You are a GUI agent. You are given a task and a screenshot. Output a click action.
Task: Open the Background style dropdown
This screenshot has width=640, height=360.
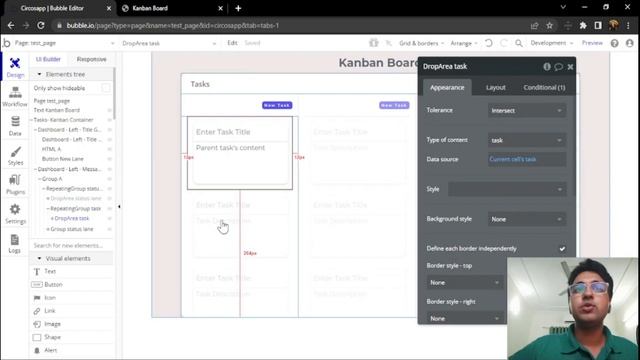click(527, 219)
